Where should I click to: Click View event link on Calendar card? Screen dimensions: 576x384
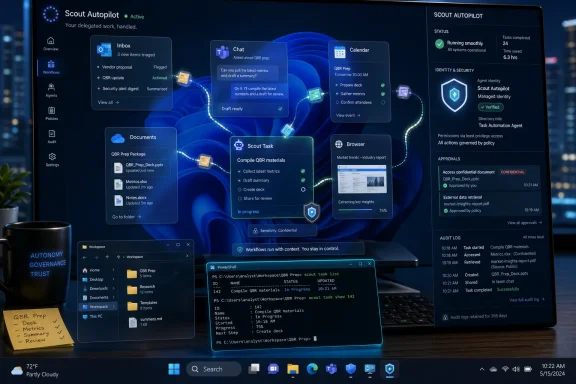point(348,115)
